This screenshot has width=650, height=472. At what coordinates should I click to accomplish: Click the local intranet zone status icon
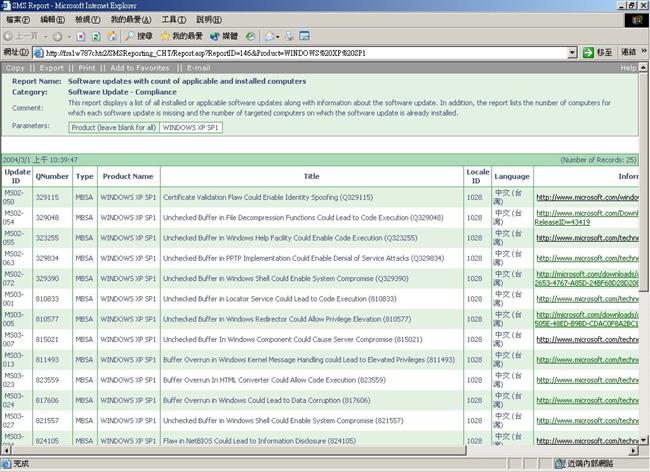coord(560,463)
